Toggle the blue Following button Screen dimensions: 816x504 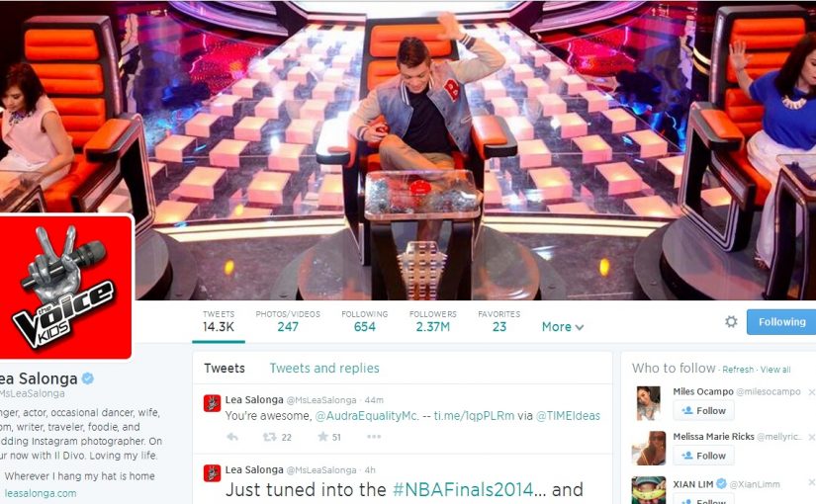point(781,322)
